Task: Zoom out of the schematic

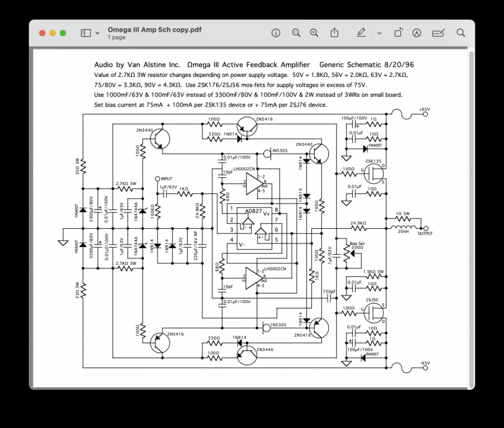Action: 296,33
